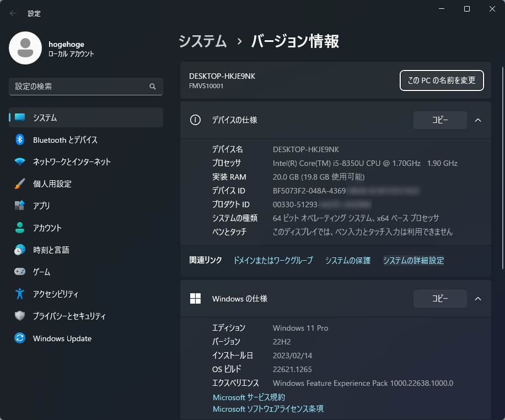Image resolution: width=505 pixels, height=420 pixels.
Task: Click the アカウント person icon
Action: pos(20,228)
